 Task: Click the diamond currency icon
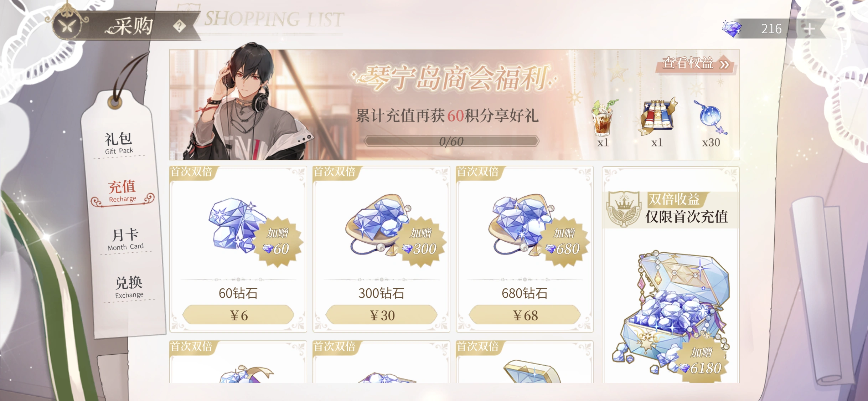click(x=732, y=29)
